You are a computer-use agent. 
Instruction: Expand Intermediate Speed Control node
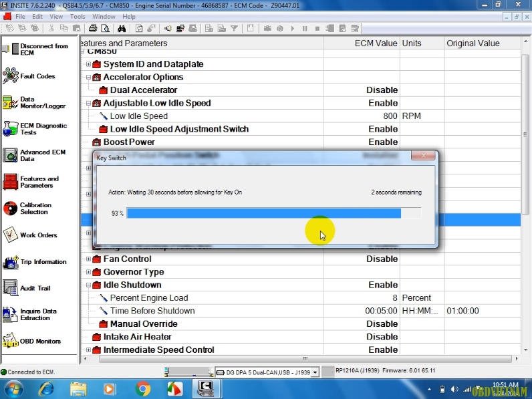[88, 350]
